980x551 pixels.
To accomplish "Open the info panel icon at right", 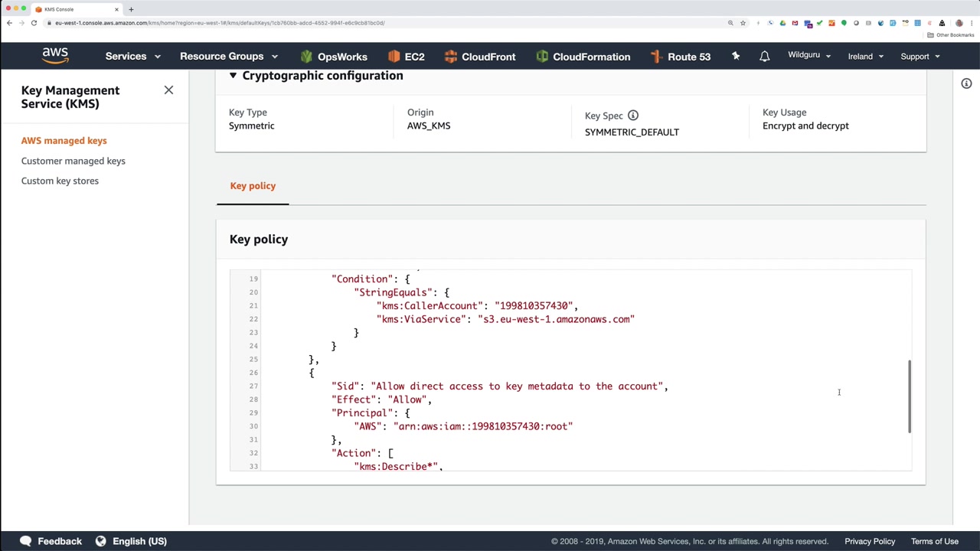I will (966, 83).
